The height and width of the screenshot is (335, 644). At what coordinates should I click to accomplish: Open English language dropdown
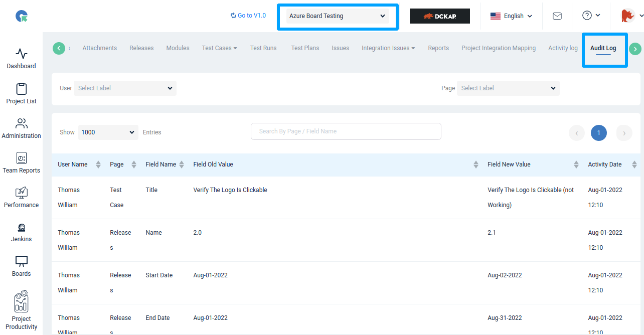click(x=511, y=16)
